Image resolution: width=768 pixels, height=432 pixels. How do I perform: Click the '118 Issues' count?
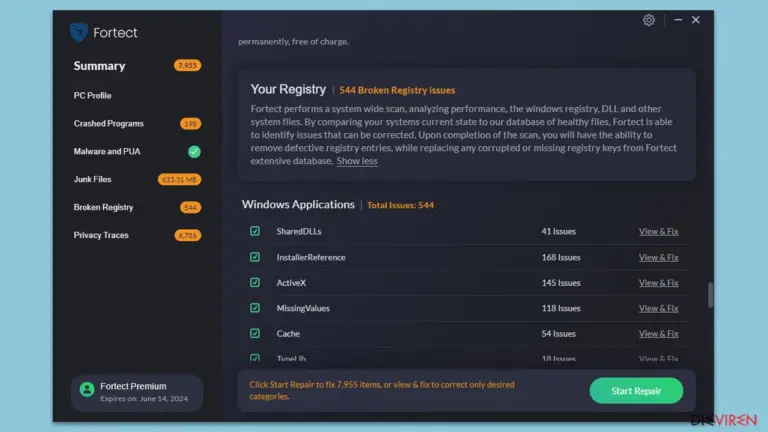(561, 308)
